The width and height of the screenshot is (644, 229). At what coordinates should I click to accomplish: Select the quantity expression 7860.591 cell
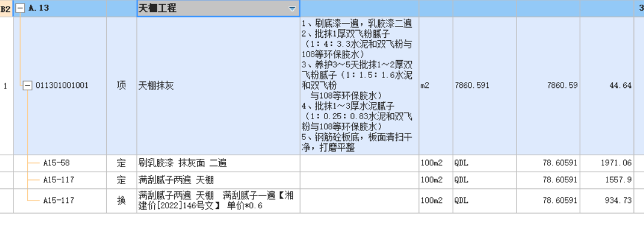(484, 86)
